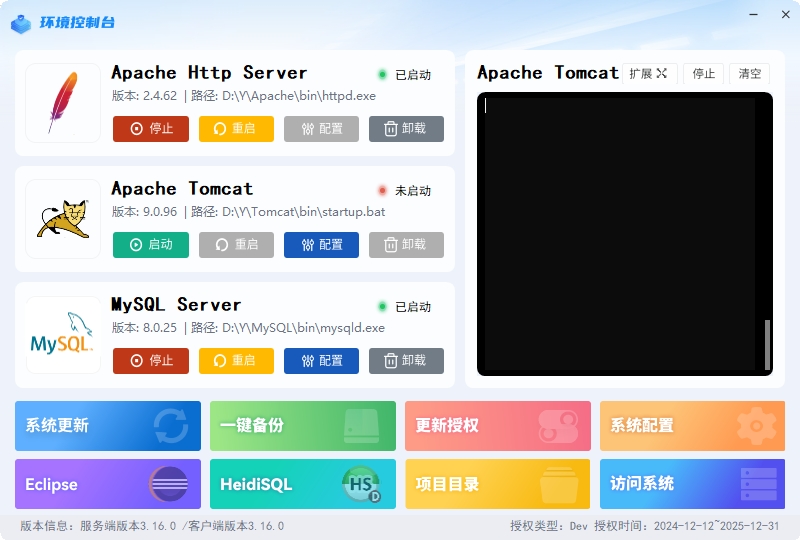Screen dimensions: 800x540
Task: Click the MySQL Server green status indicator
Action: (382, 306)
